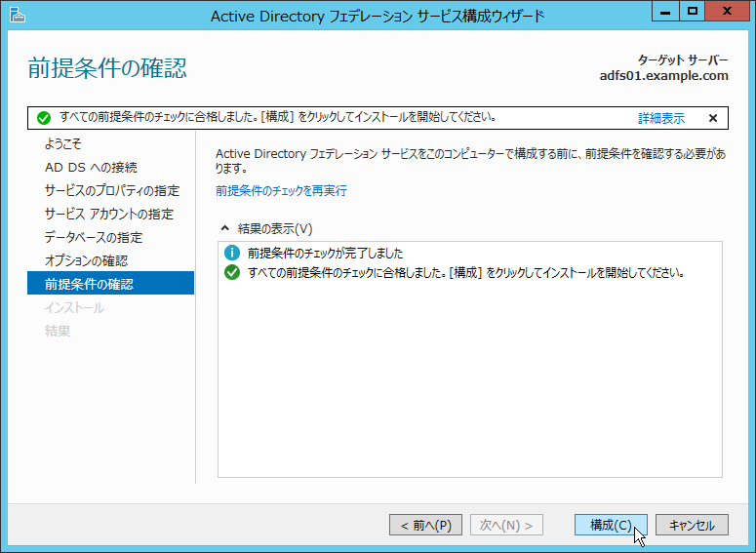Maximize the wizard window

[693, 11]
